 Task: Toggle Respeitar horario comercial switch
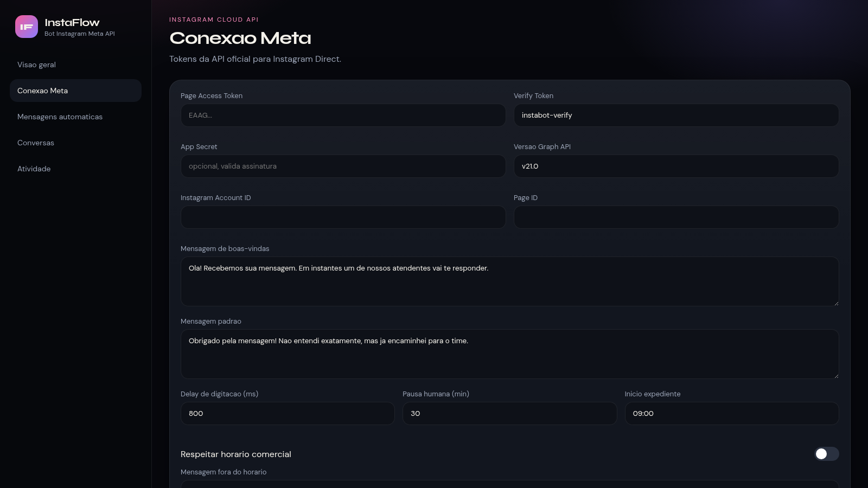coord(826,454)
